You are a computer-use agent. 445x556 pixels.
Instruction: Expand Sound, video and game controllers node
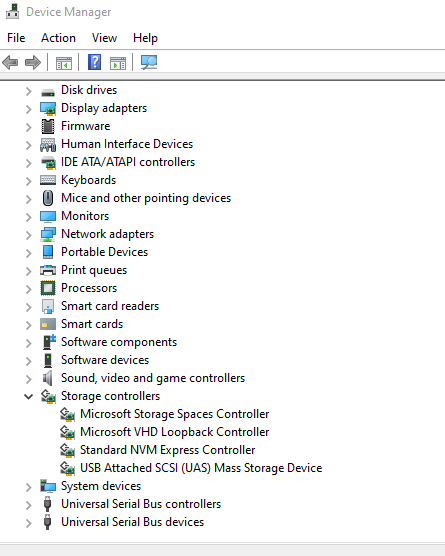coord(29,379)
